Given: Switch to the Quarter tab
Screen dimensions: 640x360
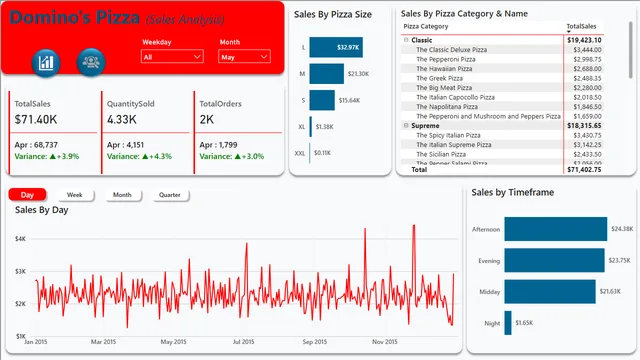Looking at the screenshot, I should (170, 195).
